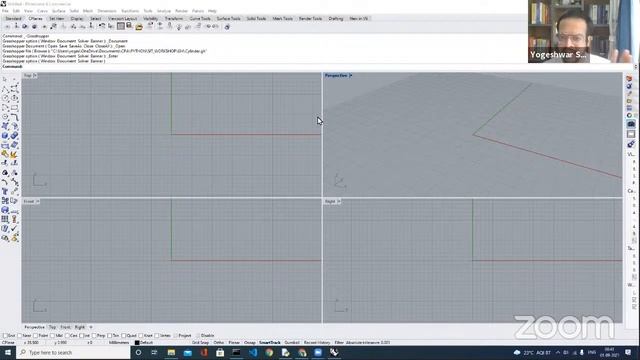
Task: Open Task View from taskbar
Action: click(154, 352)
